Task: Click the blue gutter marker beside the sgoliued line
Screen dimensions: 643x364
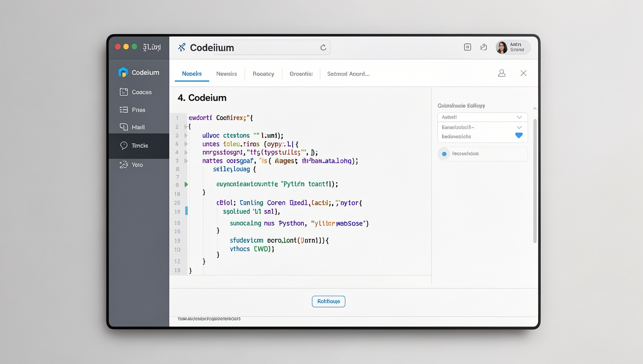Action: [186, 211]
